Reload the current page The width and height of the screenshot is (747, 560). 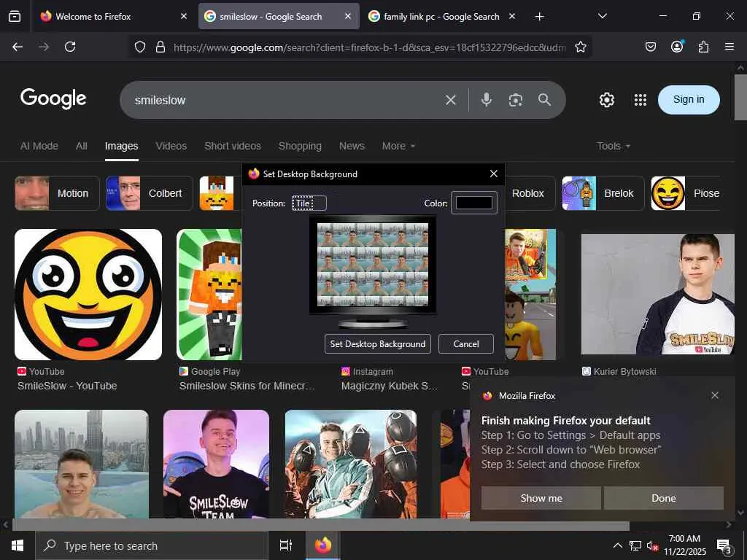click(70, 47)
